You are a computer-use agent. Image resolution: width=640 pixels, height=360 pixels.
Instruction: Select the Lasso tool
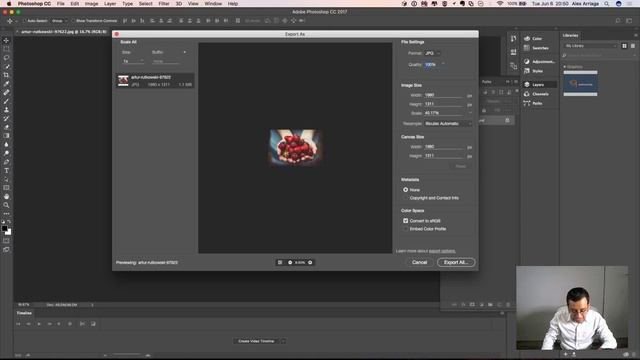tap(6, 58)
